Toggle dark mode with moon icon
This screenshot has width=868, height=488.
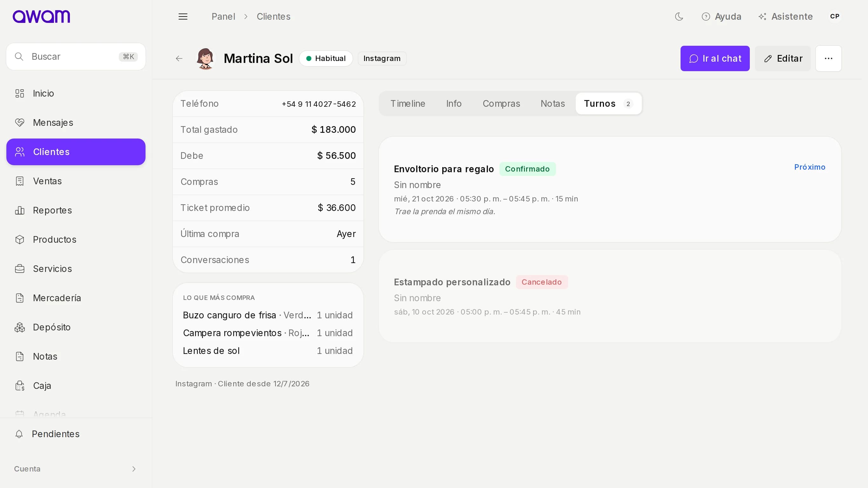coord(679,17)
